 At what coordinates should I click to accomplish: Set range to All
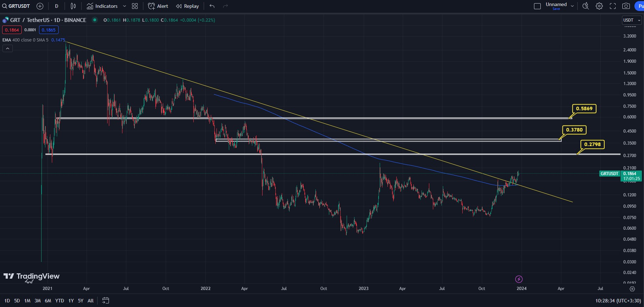(90, 301)
